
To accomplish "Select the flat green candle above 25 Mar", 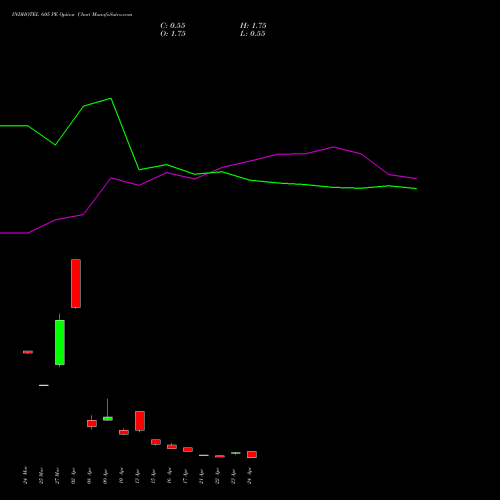I will [x=44, y=385].
